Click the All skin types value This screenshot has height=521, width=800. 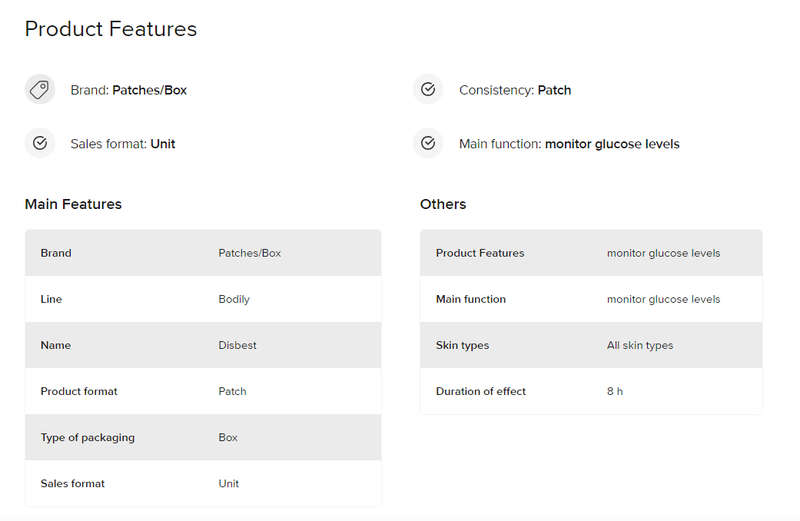[640, 345]
